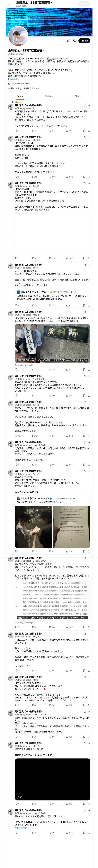The height and width of the screenshot is (868, 98).
Task: Click the Grok icon on the Jan 14 post
Action: tap(85, 402)
